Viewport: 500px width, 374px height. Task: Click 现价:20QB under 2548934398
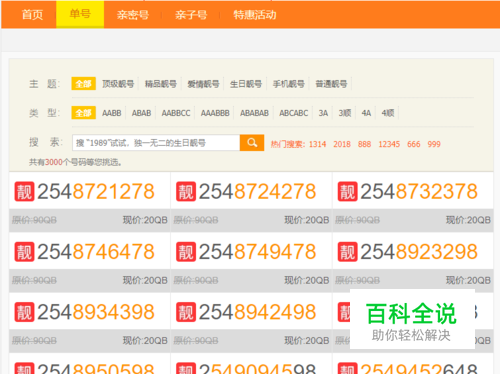[x=145, y=341]
